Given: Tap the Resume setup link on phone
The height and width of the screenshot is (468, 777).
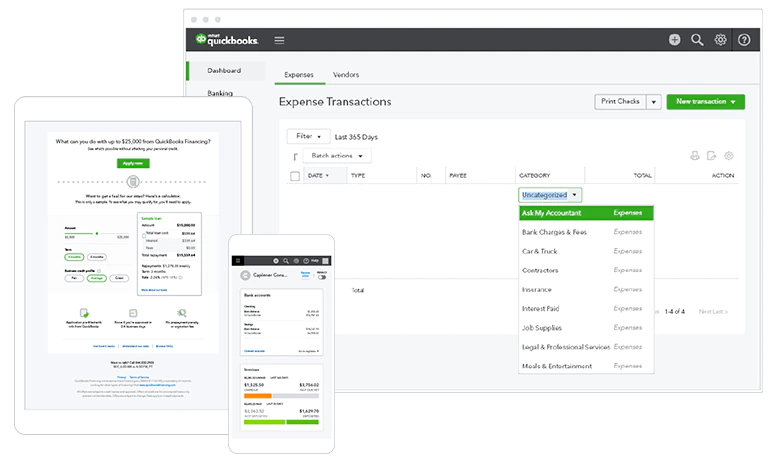Looking at the screenshot, I should 305,274.
